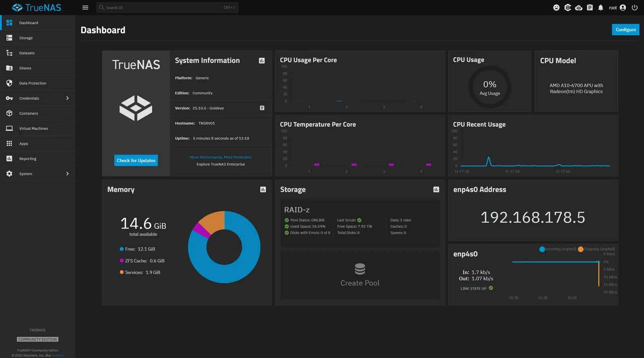Toggle the sidebar with the hamburger menu icon
Image resolution: width=644 pixels, height=358 pixels.
(x=85, y=8)
